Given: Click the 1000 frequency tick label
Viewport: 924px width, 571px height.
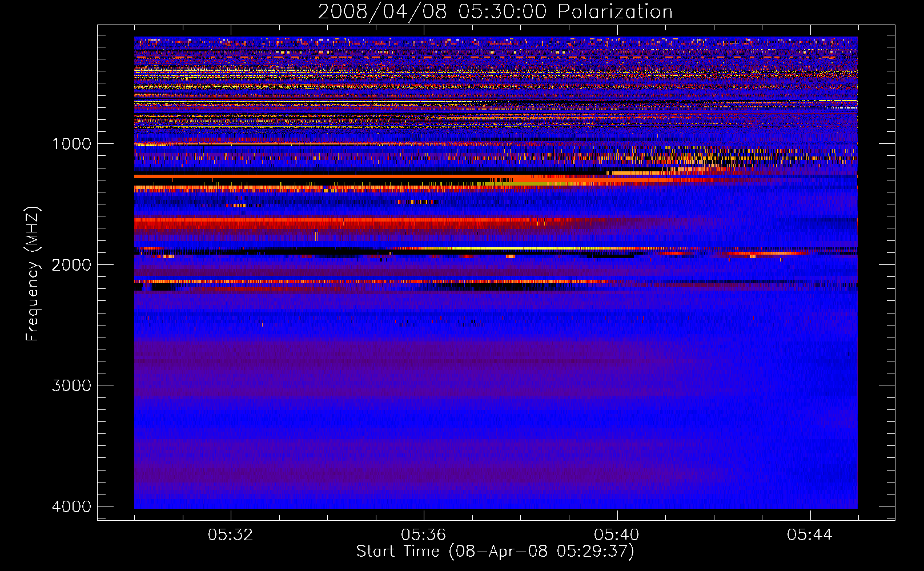Looking at the screenshot, I should [x=71, y=144].
